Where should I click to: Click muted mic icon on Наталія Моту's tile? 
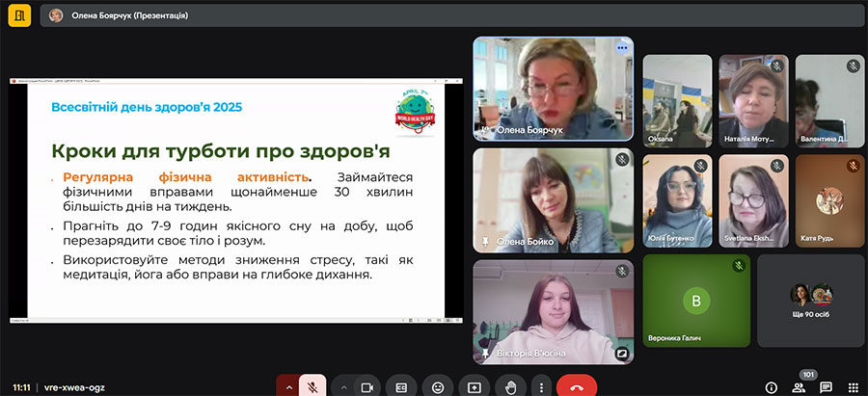click(x=776, y=66)
